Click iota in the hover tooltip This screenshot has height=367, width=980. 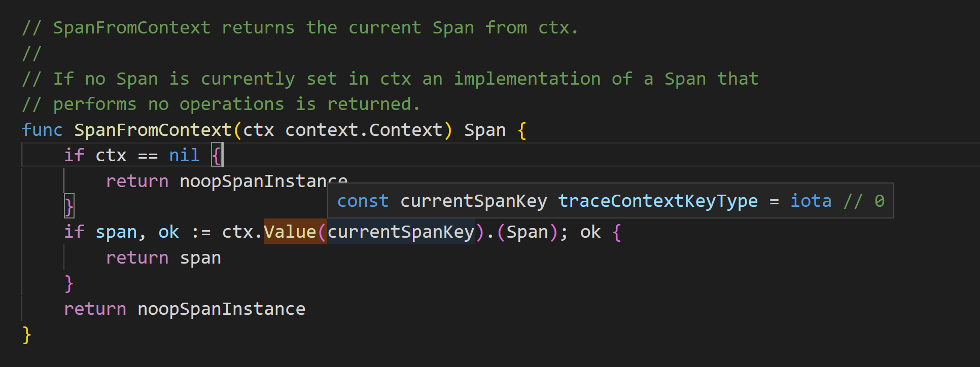[811, 201]
